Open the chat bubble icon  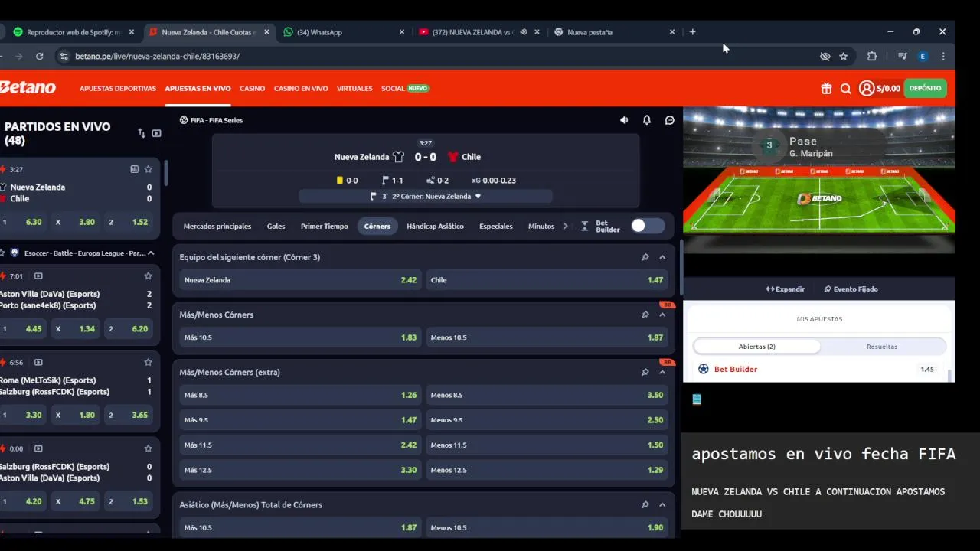click(x=670, y=120)
